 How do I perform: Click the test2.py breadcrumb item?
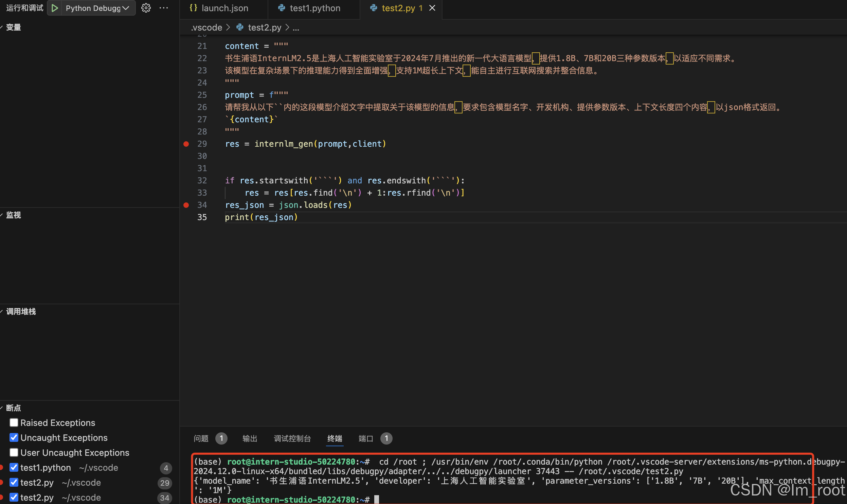(265, 28)
